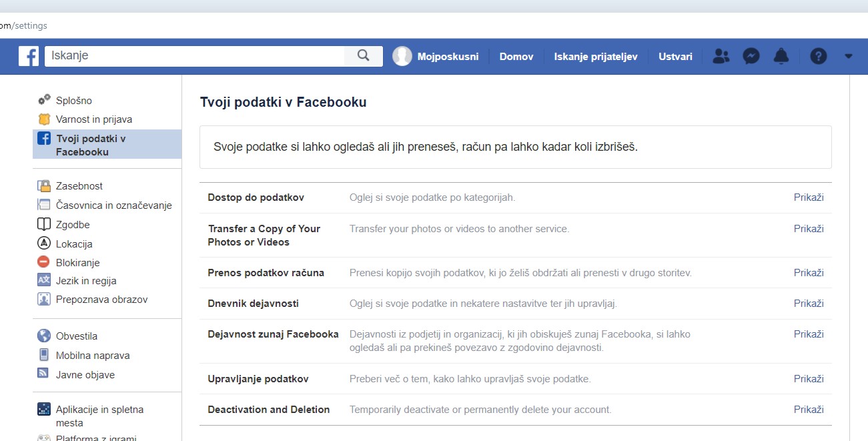
Task: Open the Messenger icon
Action: click(x=751, y=56)
